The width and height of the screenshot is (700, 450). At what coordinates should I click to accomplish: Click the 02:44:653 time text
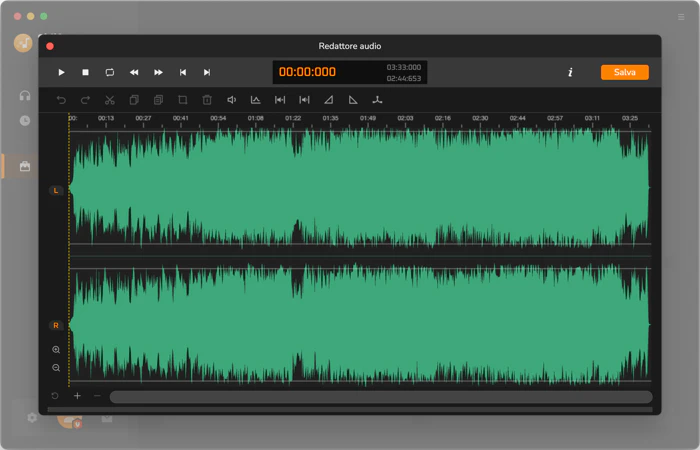404,79
